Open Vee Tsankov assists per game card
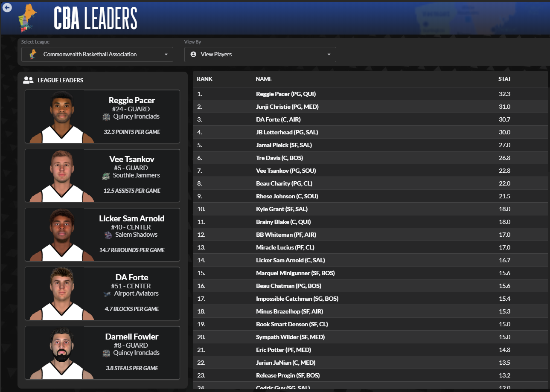Screen dimensions: 550x392 102,175
